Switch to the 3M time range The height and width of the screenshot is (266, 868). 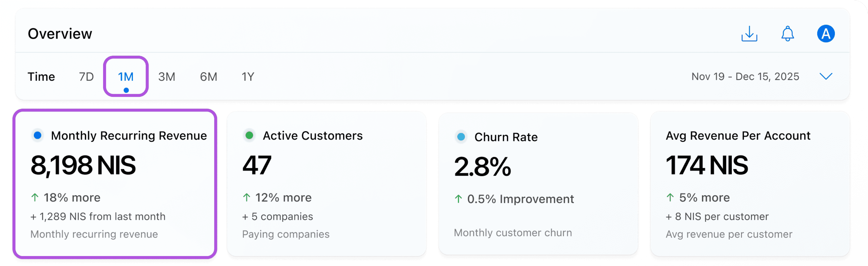(x=167, y=77)
